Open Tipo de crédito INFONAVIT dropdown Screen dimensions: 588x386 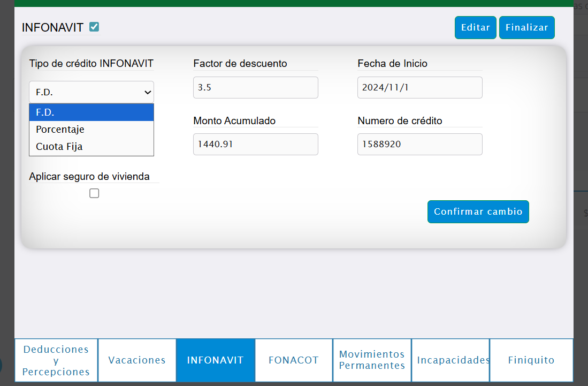click(91, 92)
